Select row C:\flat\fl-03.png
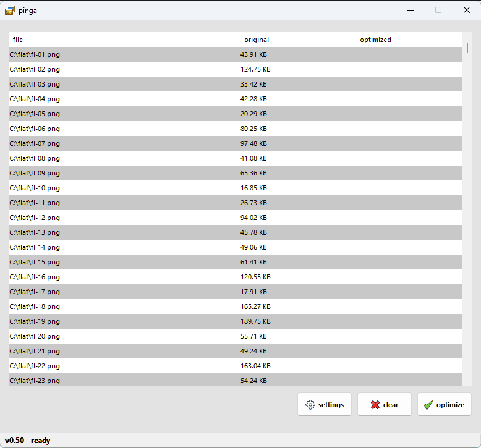The height and width of the screenshot is (448, 481). [236, 84]
